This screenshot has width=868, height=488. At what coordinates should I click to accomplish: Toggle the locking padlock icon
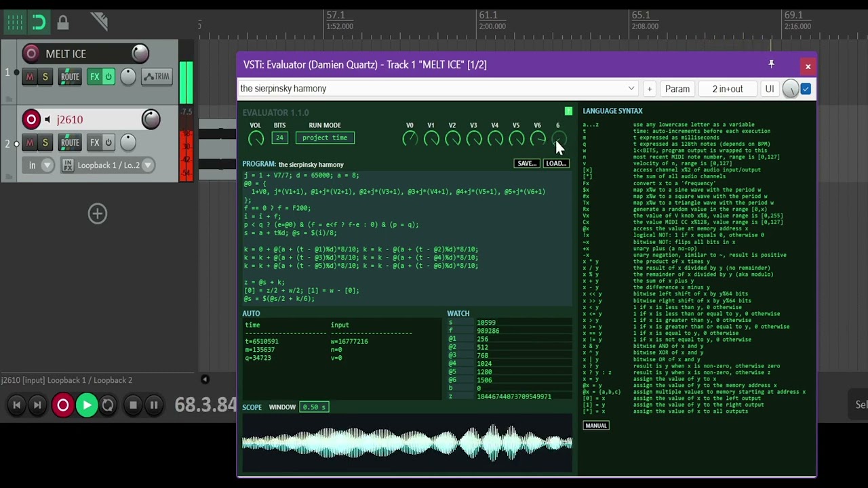click(x=62, y=22)
